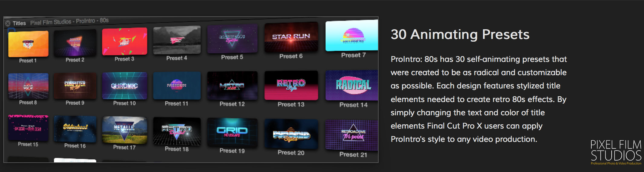The height and width of the screenshot is (172, 644).
Task: Select the grayscale mountains Preset 4 thumbnail
Action: pyautogui.click(x=177, y=40)
